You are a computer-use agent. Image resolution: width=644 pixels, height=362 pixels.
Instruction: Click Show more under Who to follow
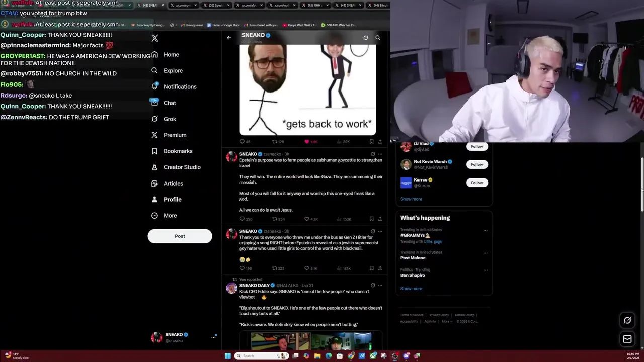[x=411, y=199]
